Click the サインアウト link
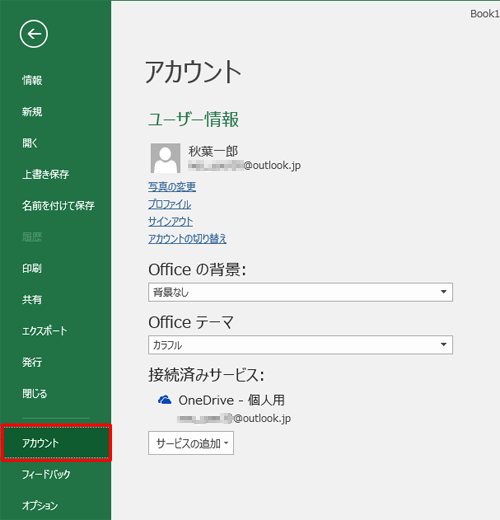This screenshot has height=520, width=500. (x=170, y=222)
